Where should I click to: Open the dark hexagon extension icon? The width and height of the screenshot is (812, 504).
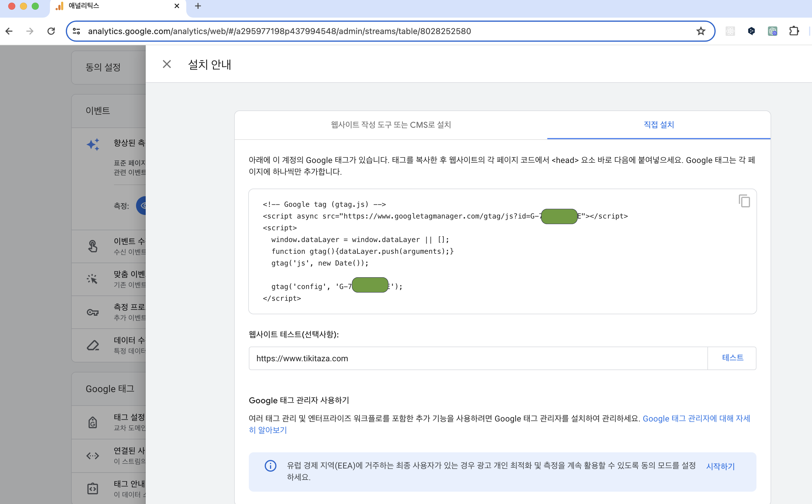(751, 31)
